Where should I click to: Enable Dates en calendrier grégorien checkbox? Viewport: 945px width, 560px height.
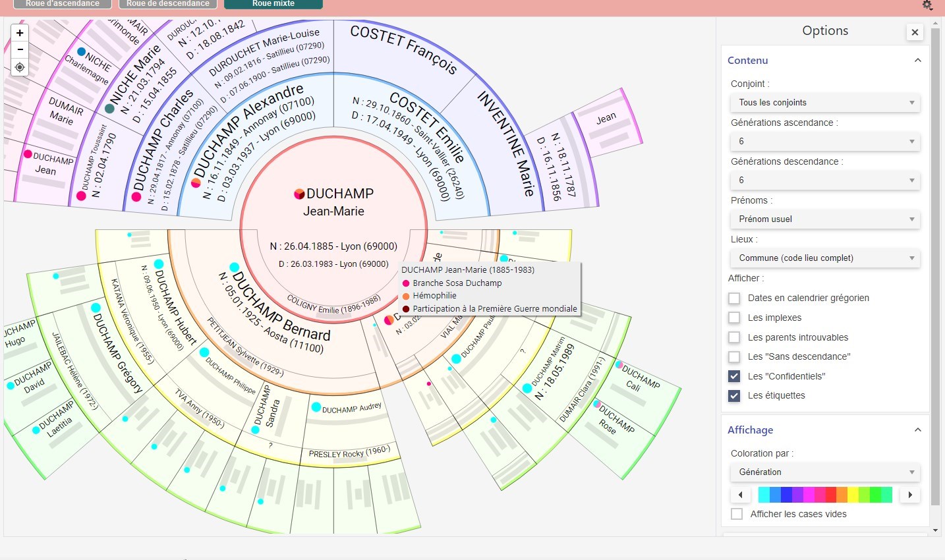tap(734, 298)
